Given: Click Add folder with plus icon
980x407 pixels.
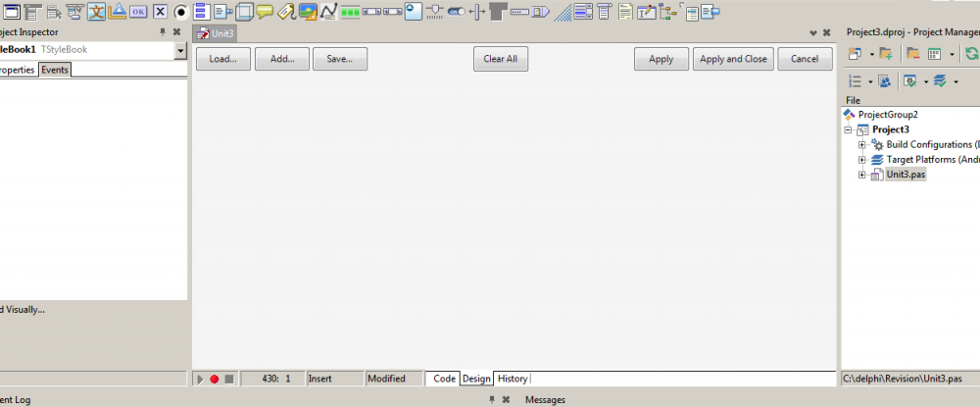Looking at the screenshot, I should 886,54.
